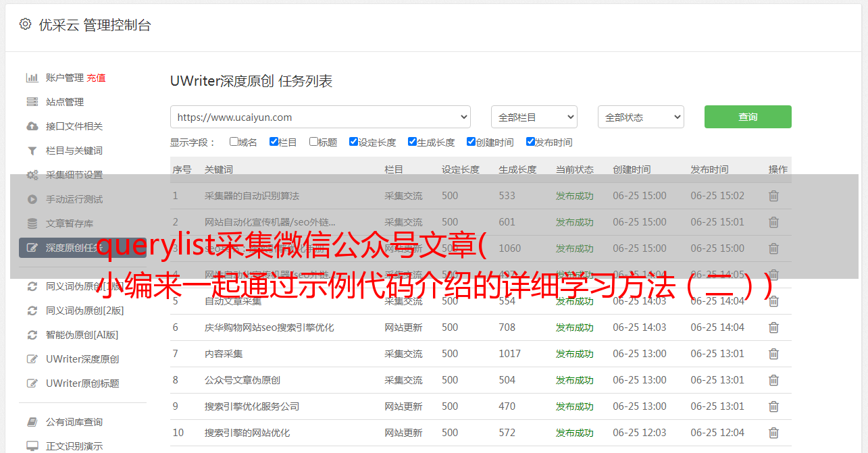The width and height of the screenshot is (868, 453).
Task: Click the red 充值 link
Action: (96, 78)
